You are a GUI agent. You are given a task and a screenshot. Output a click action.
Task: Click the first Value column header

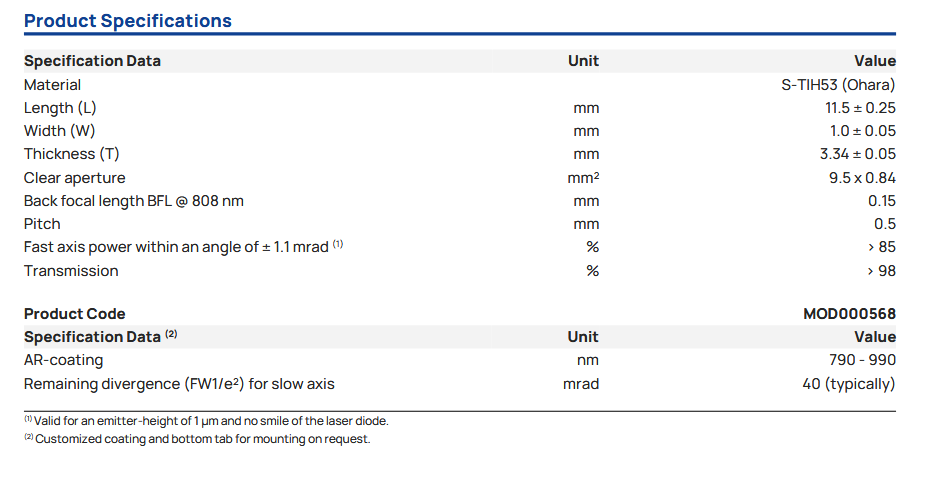[x=874, y=61]
